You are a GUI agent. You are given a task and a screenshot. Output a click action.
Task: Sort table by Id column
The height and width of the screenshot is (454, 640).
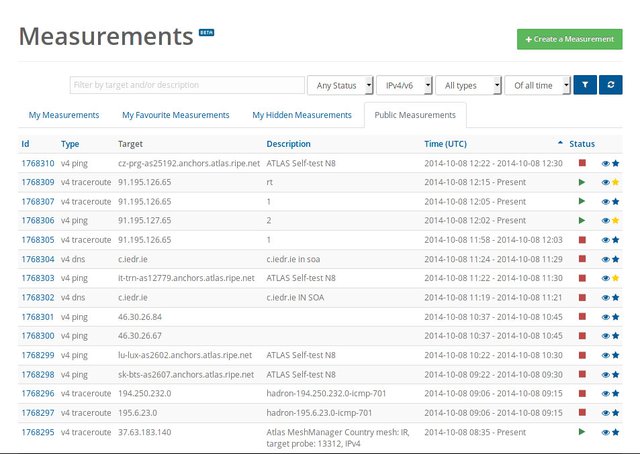tap(25, 144)
